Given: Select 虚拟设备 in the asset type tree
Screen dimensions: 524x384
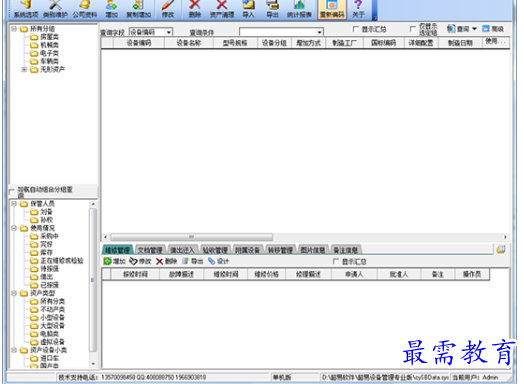Looking at the screenshot, I should pos(52,342).
